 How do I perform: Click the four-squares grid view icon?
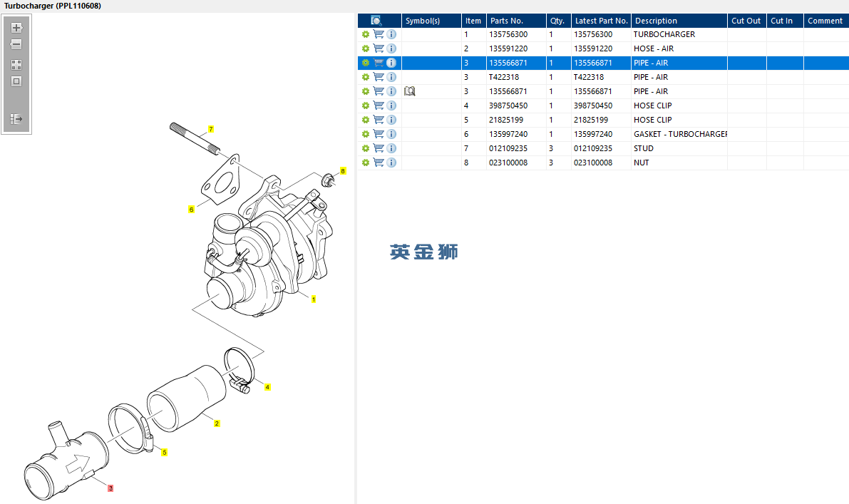(x=16, y=65)
